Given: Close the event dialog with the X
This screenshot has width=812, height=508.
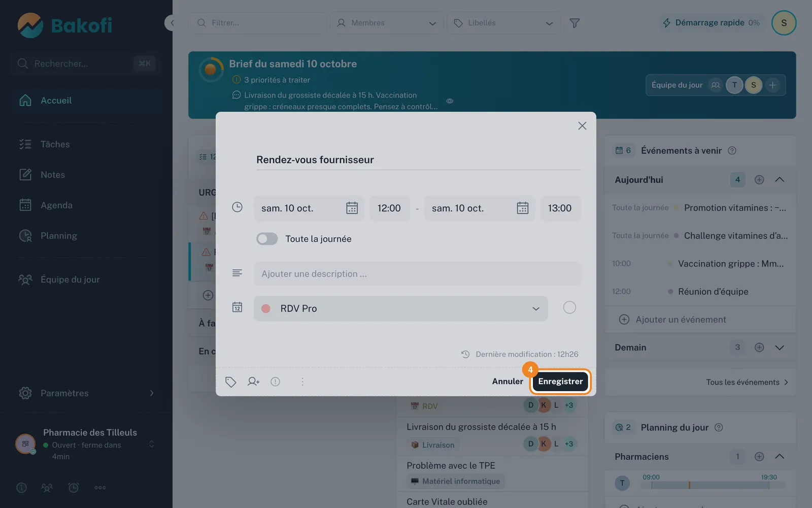Looking at the screenshot, I should point(582,125).
